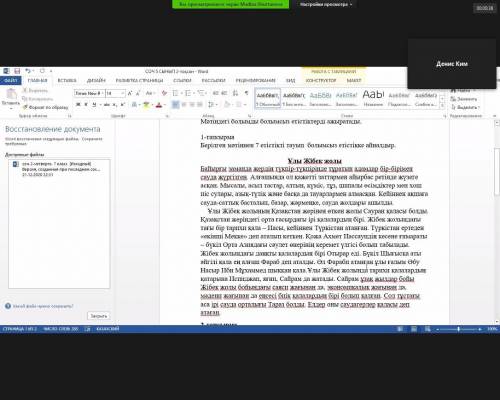Open the text highlight color tool
The image size is (500, 400).
[x=146, y=105]
